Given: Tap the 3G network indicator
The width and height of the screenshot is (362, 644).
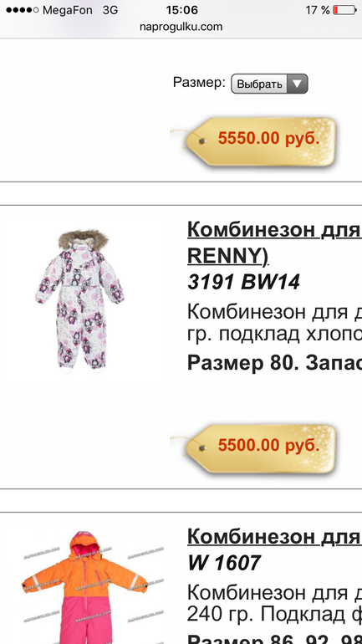Looking at the screenshot, I should (x=110, y=10).
